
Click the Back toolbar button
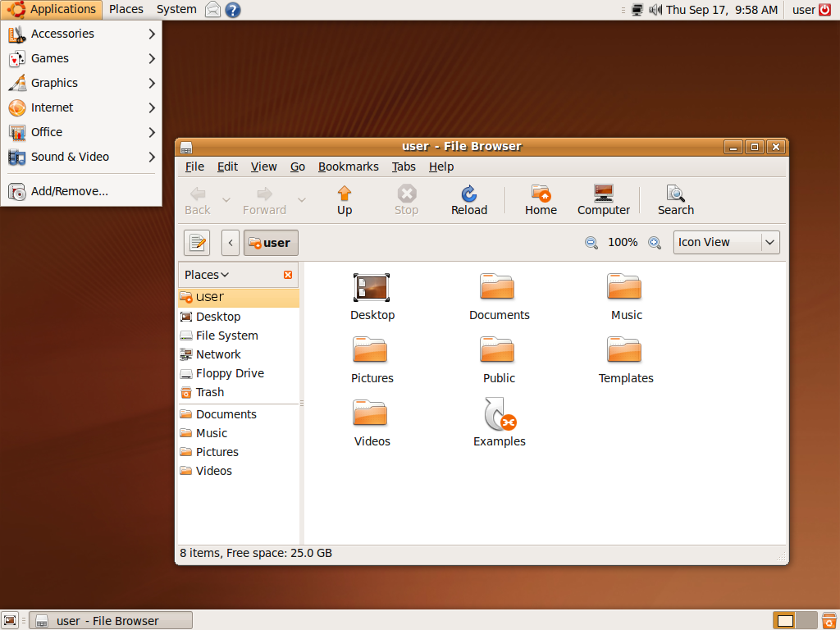198,200
